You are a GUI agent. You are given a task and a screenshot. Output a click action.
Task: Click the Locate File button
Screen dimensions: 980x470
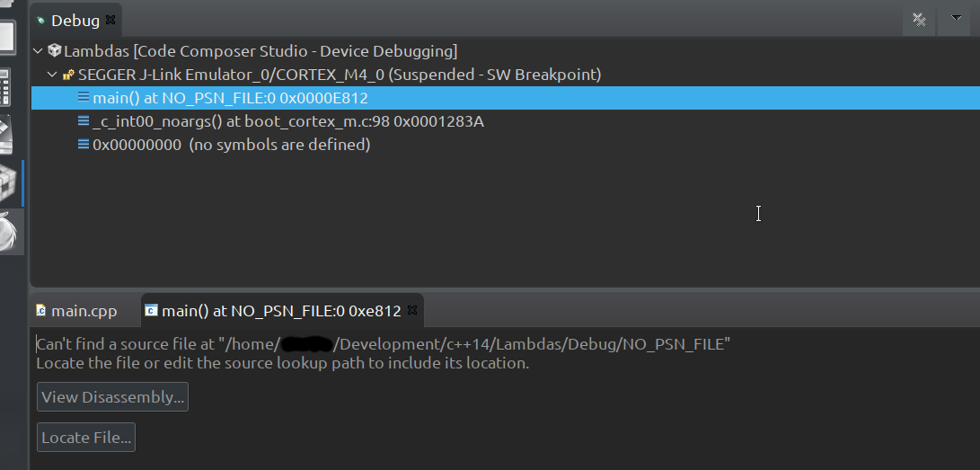[x=86, y=438]
